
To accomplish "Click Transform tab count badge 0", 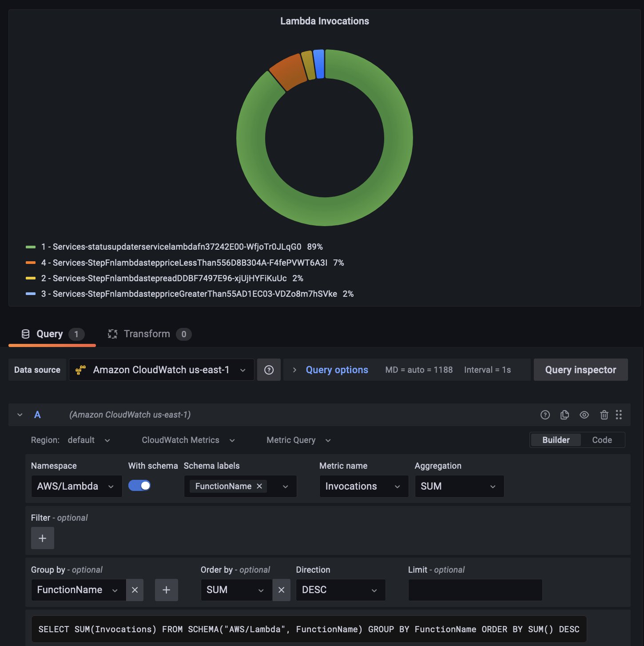I will click(x=184, y=334).
